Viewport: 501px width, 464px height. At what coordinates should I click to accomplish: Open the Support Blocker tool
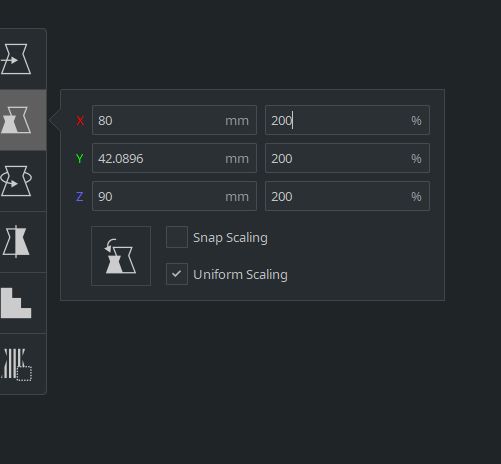tap(17, 364)
